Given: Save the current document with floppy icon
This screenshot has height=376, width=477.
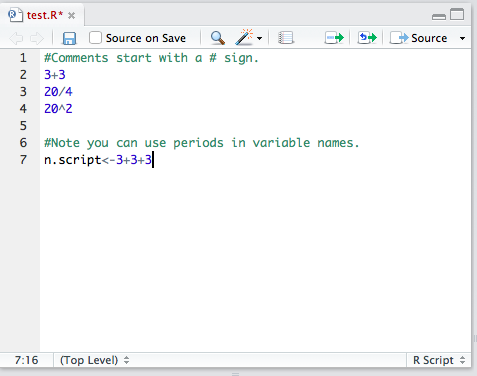Looking at the screenshot, I should tap(69, 38).
